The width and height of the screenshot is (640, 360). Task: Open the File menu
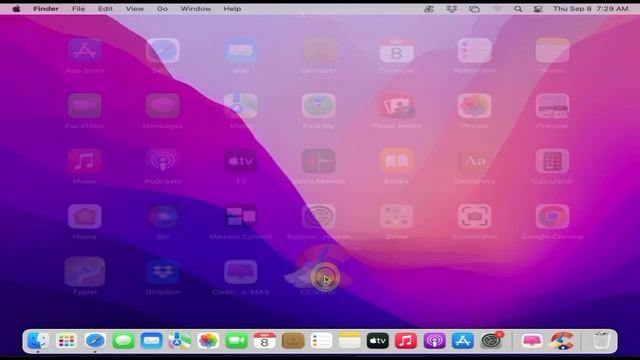78,9
